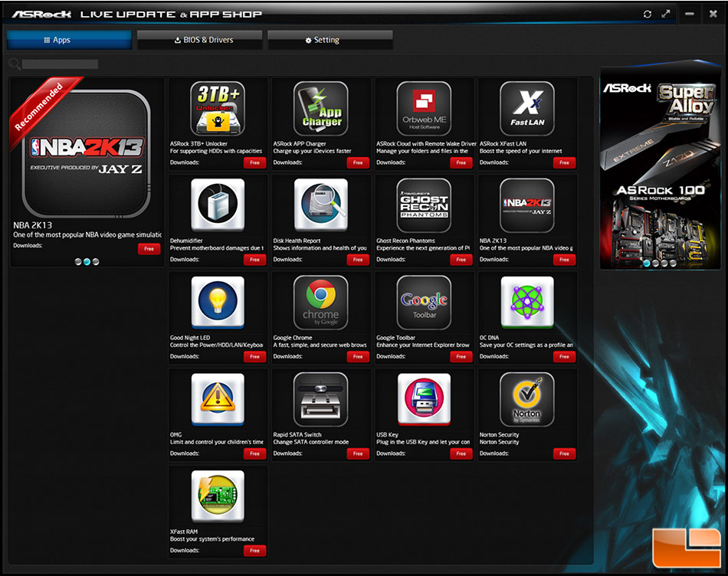
Task: Click the XFast LAN app icon
Action: click(527, 109)
